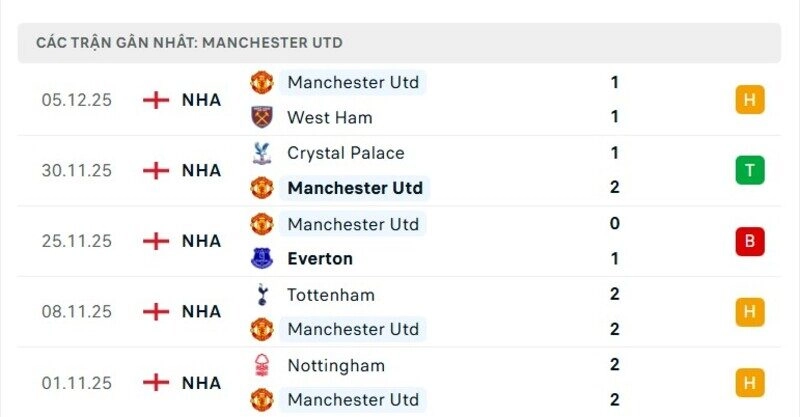Click red B result badge

point(749,241)
